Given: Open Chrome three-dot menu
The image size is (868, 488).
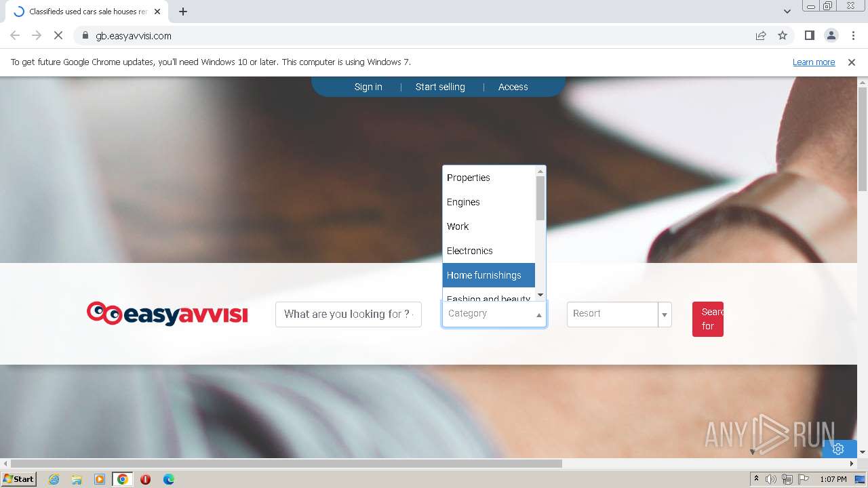Looking at the screenshot, I should pyautogui.click(x=853, y=36).
